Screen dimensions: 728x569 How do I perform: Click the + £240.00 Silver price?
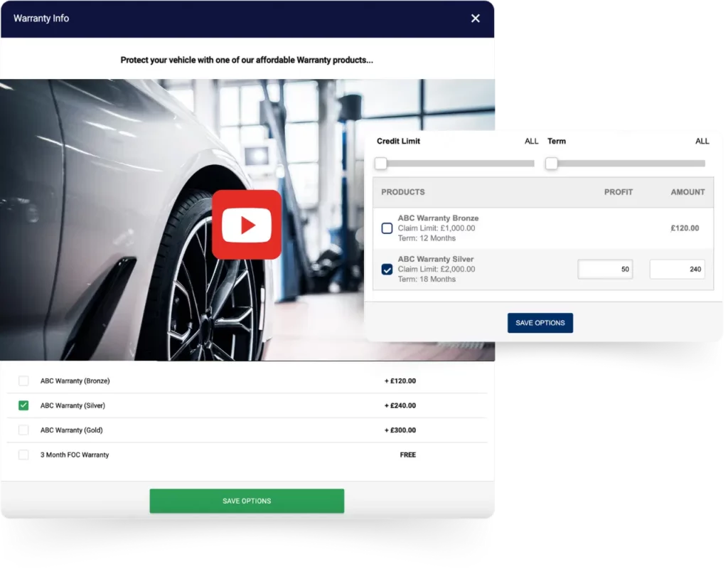(x=400, y=405)
